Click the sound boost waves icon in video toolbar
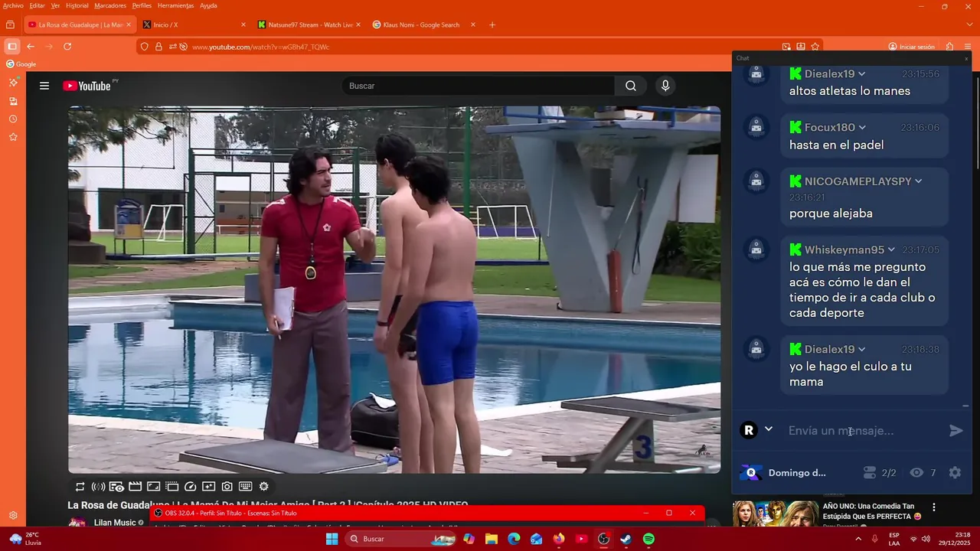Screen dimensions: 980x551 (98, 487)
